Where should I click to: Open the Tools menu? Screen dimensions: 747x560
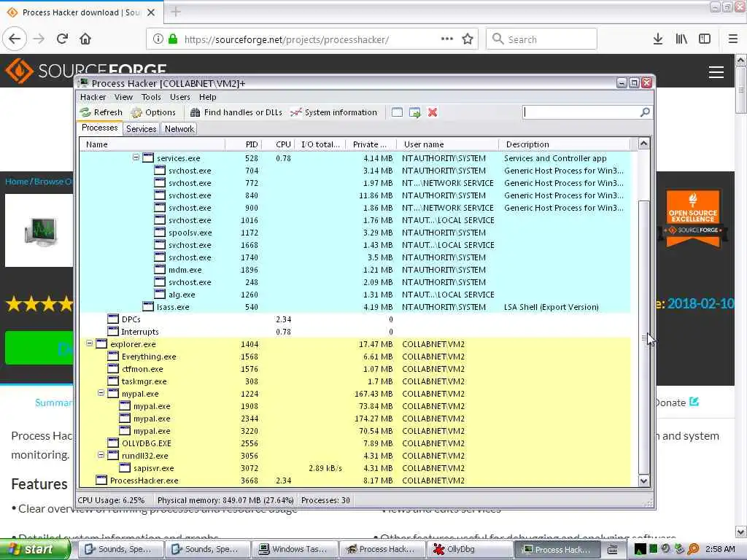coord(151,97)
